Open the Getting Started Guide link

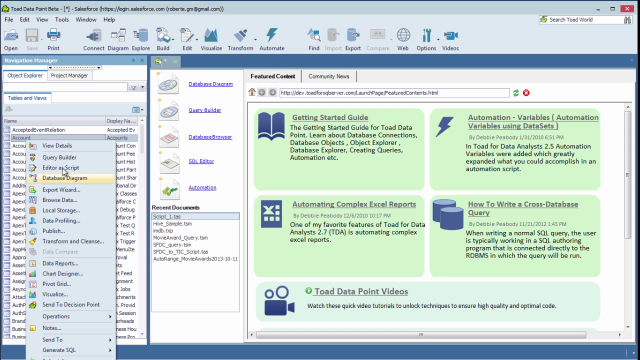(330, 118)
